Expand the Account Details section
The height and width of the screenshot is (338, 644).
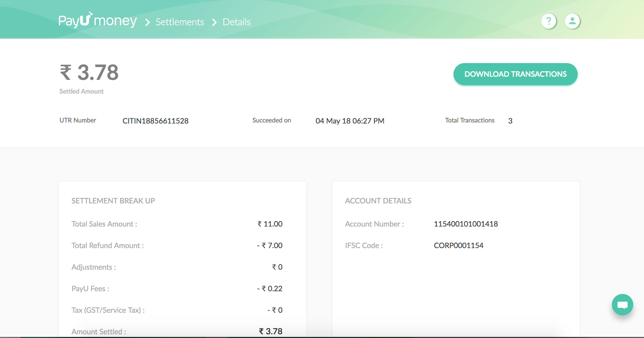377,201
